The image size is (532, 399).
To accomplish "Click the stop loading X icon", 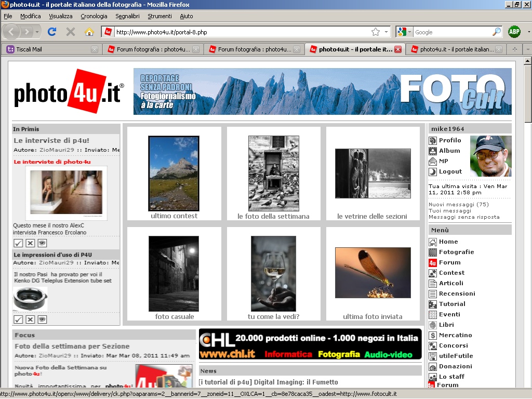I will (x=71, y=32).
